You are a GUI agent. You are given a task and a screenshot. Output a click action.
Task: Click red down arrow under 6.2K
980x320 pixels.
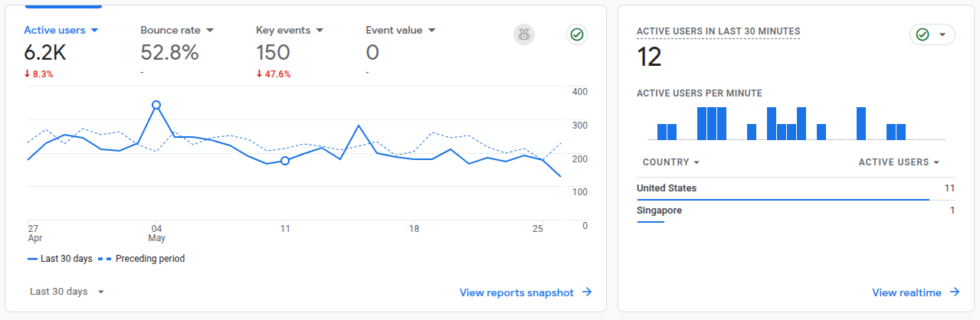pos(28,74)
